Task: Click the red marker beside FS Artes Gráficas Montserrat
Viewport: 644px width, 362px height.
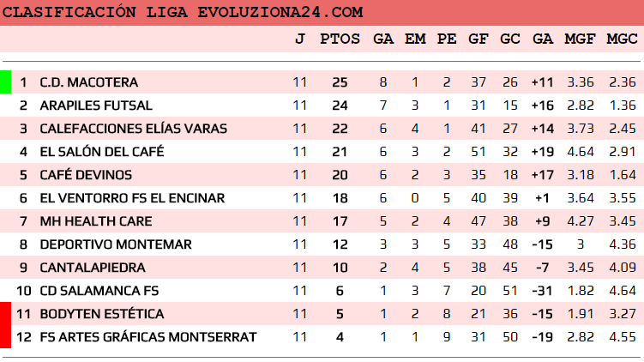Action: pyautogui.click(x=5, y=337)
